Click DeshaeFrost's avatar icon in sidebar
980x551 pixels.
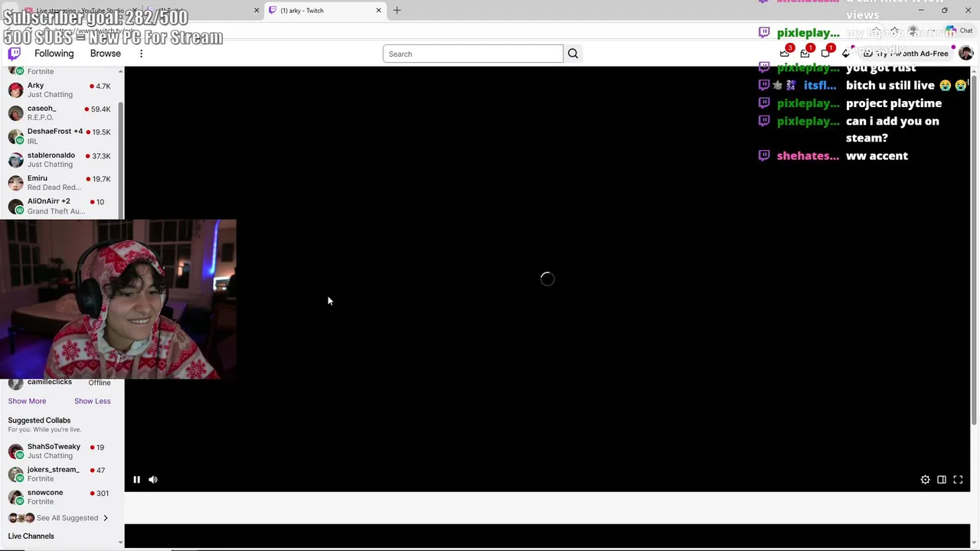(15, 136)
